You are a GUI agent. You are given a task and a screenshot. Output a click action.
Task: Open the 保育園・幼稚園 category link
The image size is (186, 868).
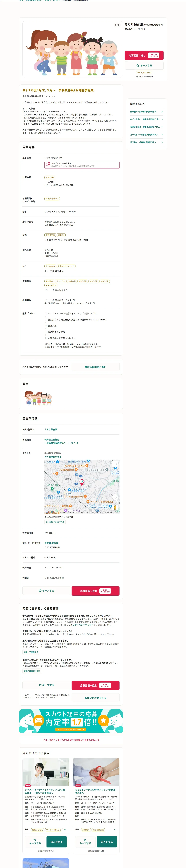coord(51,544)
